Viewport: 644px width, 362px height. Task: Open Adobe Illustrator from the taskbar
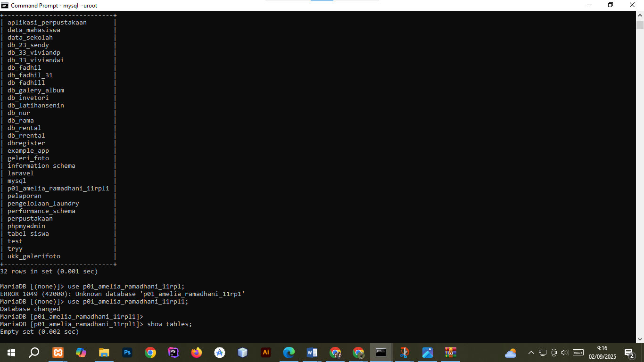pos(266,353)
